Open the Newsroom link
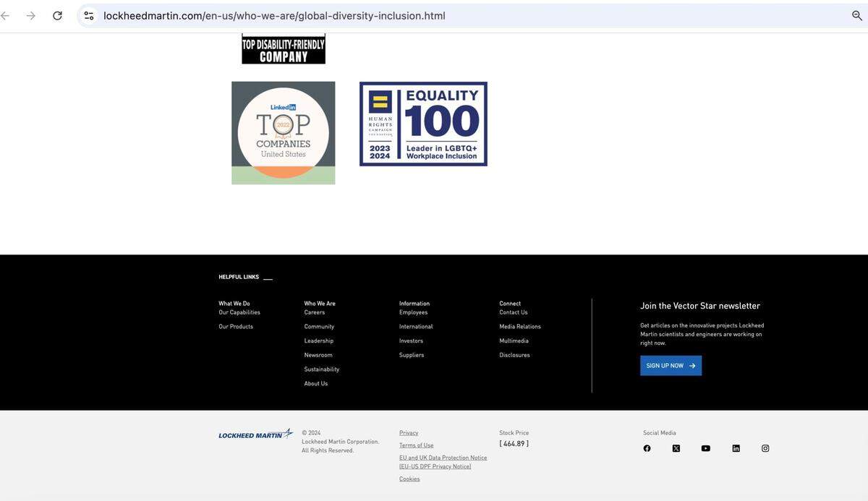 (x=318, y=355)
